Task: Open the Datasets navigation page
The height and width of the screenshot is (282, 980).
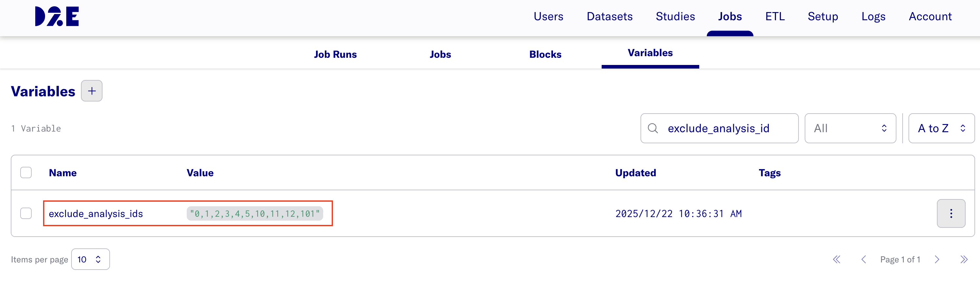Action: (x=609, y=16)
